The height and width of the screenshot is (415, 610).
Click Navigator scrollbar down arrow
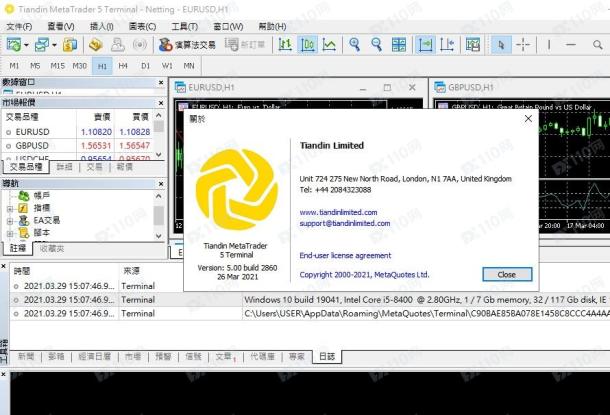click(x=159, y=236)
